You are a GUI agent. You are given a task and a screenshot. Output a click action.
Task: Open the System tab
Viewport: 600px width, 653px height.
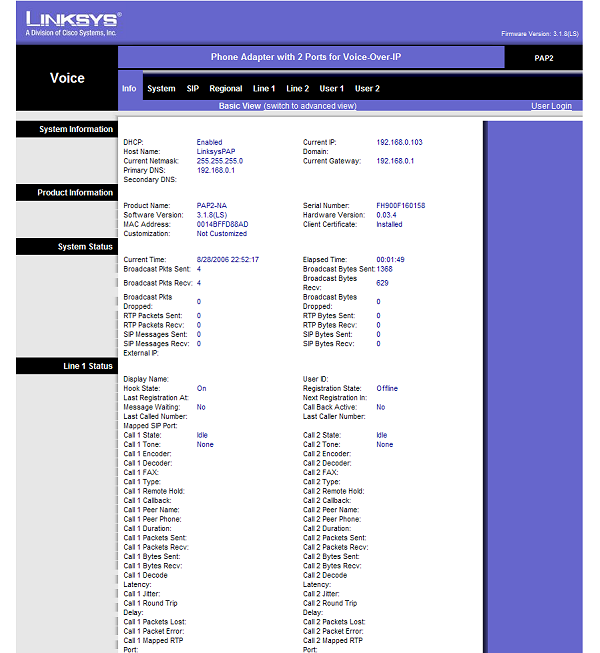tap(161, 89)
